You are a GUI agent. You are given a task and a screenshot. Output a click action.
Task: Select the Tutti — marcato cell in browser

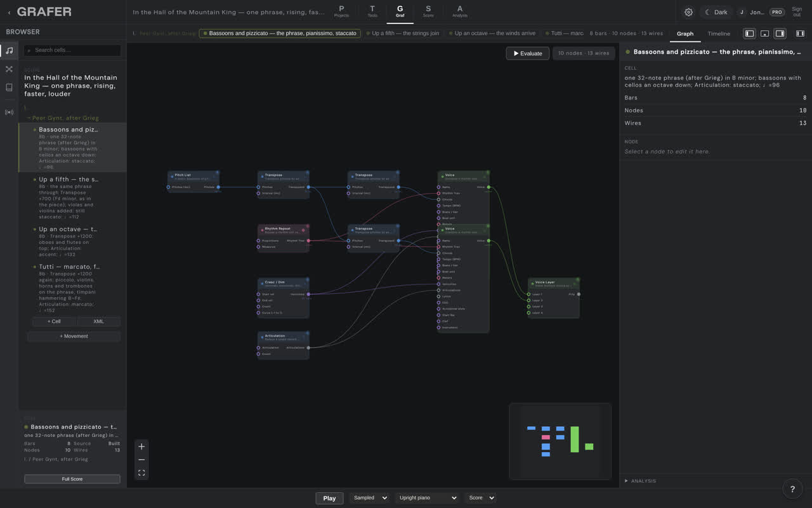pyautogui.click(x=72, y=288)
